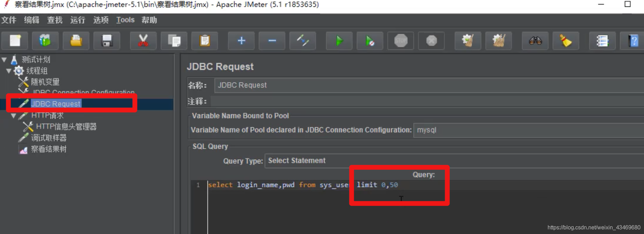Viewport: 644px width, 234px height.
Task: Click inside the SQL query editor line
Action: coord(426,185)
